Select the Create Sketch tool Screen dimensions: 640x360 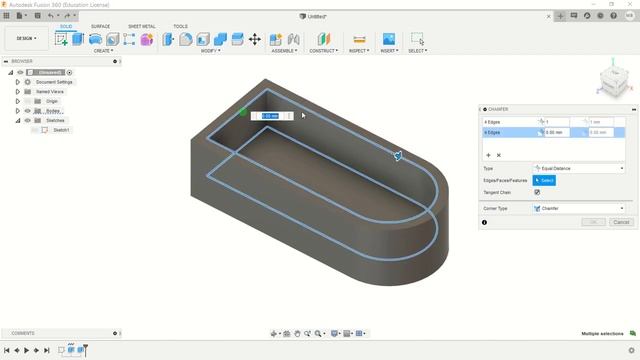click(x=61, y=39)
